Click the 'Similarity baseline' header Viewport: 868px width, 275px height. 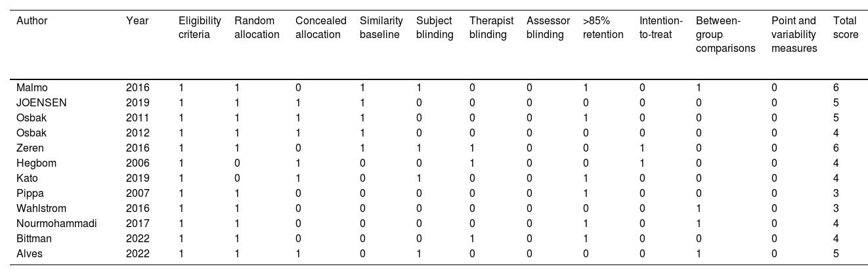point(380,28)
